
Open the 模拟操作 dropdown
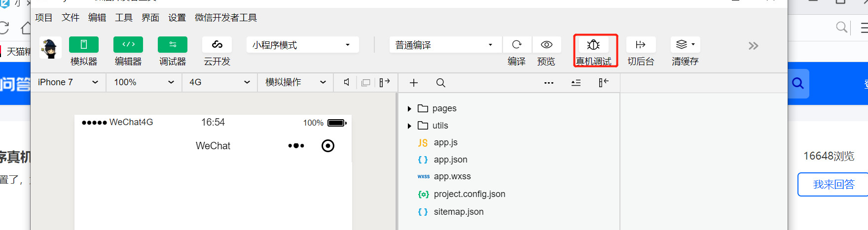tap(296, 82)
